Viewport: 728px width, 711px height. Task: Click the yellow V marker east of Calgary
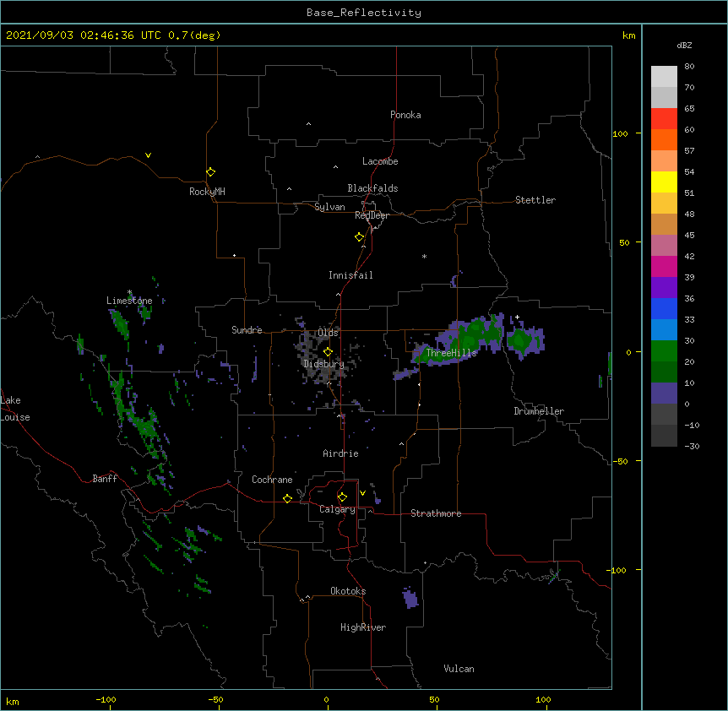[x=362, y=493]
